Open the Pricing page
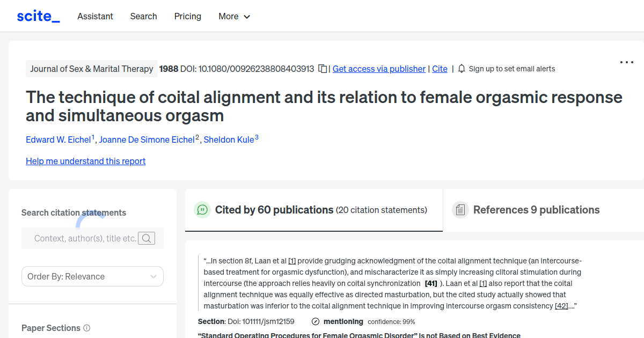The height and width of the screenshot is (338, 644). [187, 16]
